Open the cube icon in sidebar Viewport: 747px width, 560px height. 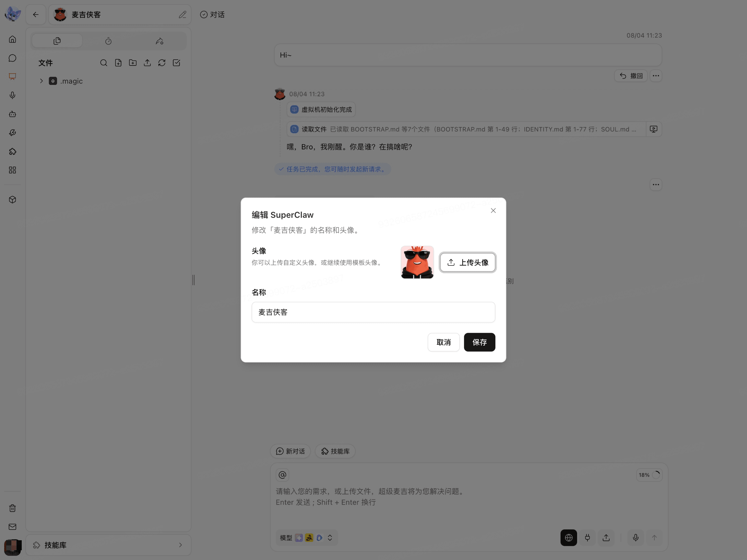[x=13, y=200]
